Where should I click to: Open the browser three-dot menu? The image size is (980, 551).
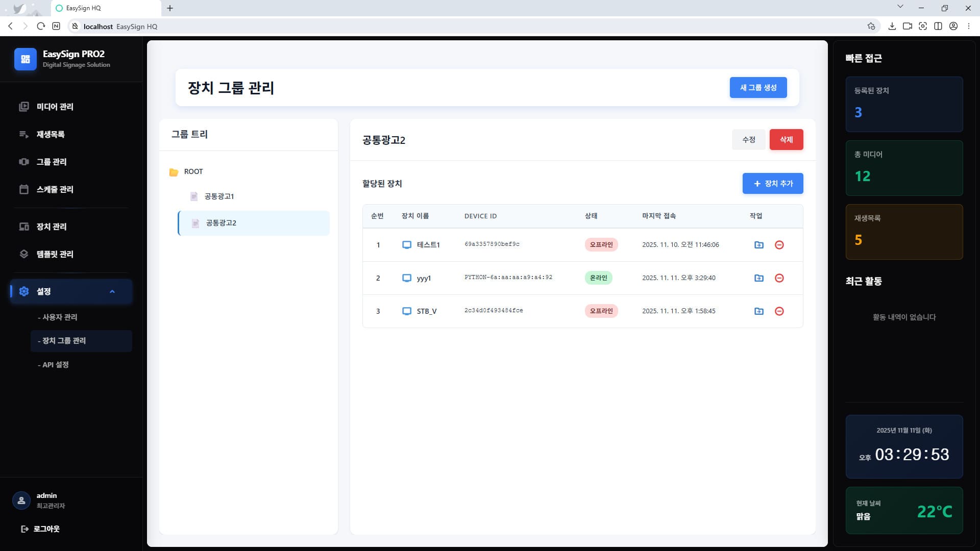click(x=968, y=26)
